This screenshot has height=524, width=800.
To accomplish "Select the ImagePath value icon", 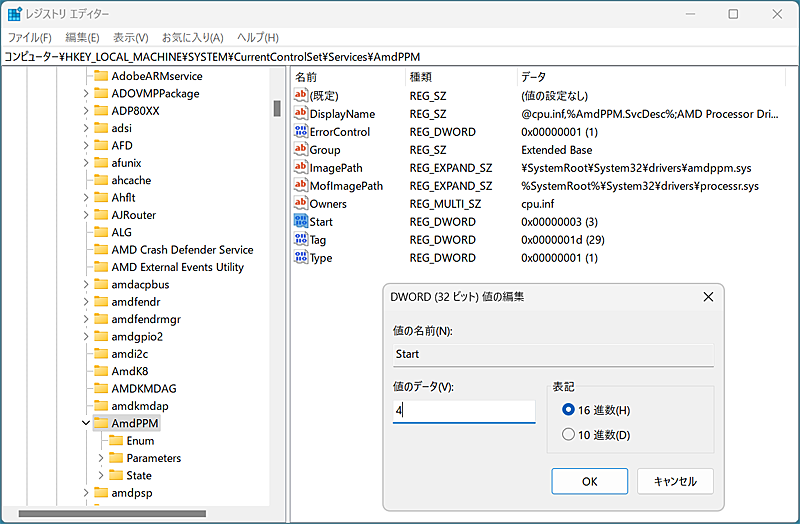I will (301, 167).
